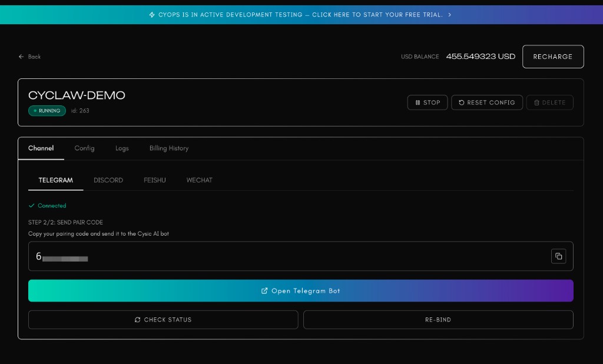
Task: Click the USD balance amount 455.549323 USD
Action: 481,57
